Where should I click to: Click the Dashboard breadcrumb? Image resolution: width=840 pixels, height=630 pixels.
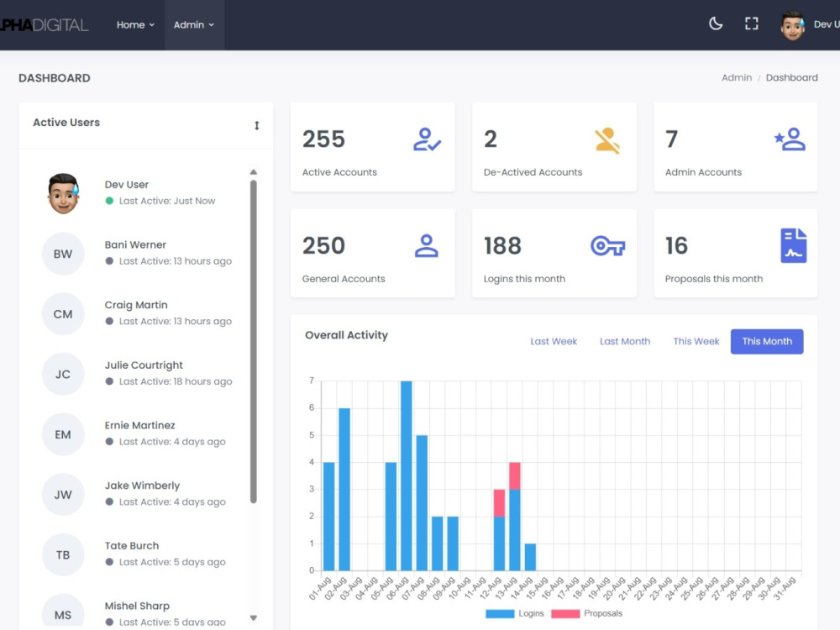coord(792,77)
